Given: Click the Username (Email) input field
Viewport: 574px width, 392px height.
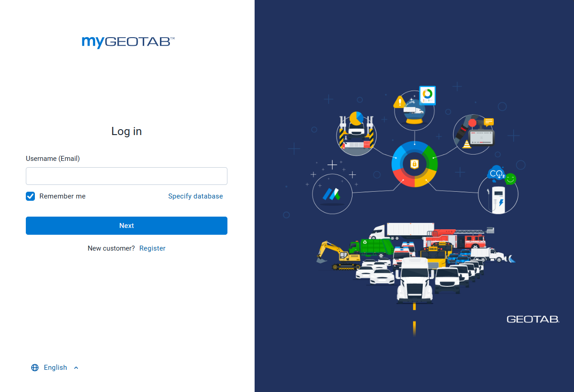Looking at the screenshot, I should click(x=126, y=176).
